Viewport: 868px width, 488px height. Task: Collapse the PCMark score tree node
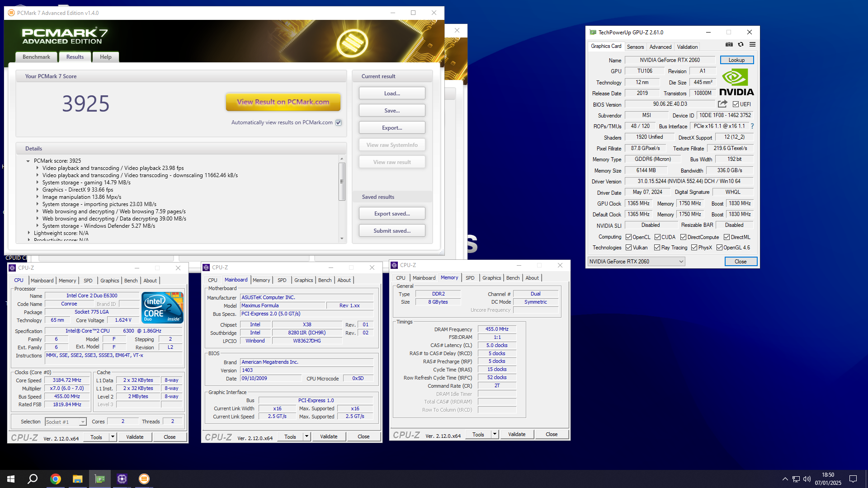(x=28, y=161)
